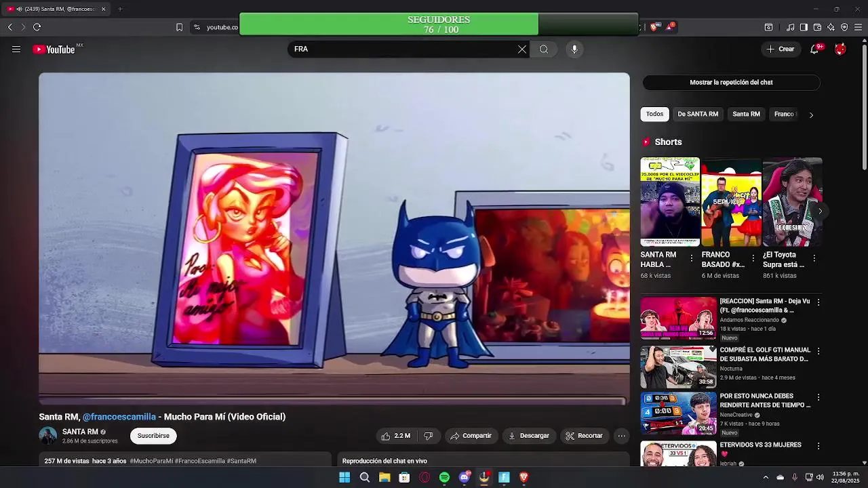Click the Recortar clip button
This screenshot has width=868, height=488.
[585, 436]
